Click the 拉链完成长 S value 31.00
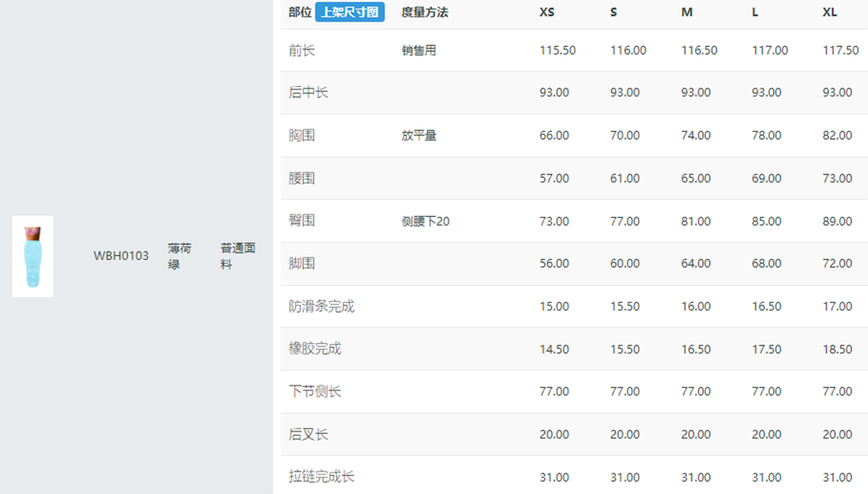This screenshot has width=868, height=494. (625, 477)
